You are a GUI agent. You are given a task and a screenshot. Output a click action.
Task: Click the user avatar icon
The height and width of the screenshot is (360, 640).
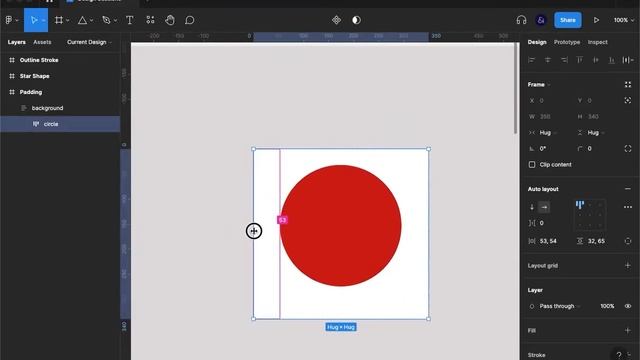(541, 20)
